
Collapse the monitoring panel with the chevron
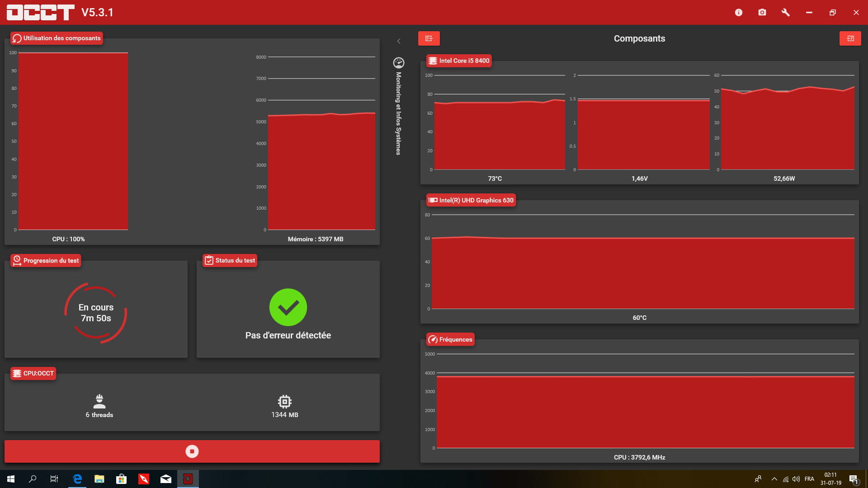399,41
